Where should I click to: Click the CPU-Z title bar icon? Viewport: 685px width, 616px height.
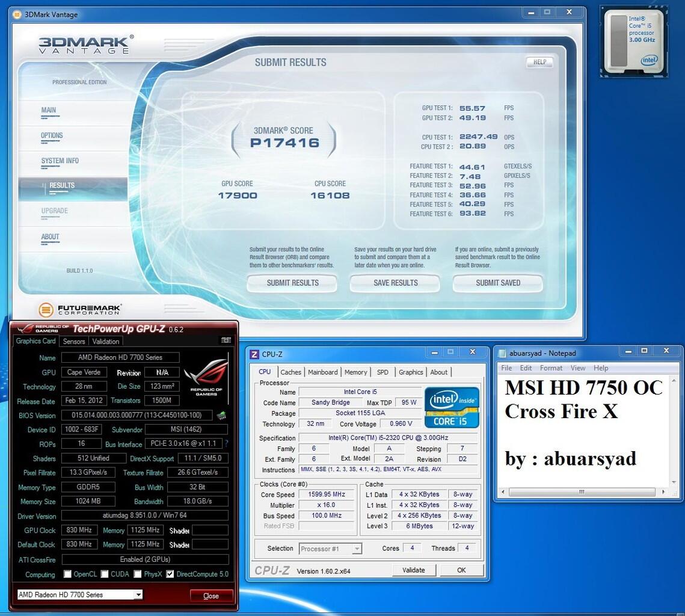[254, 354]
